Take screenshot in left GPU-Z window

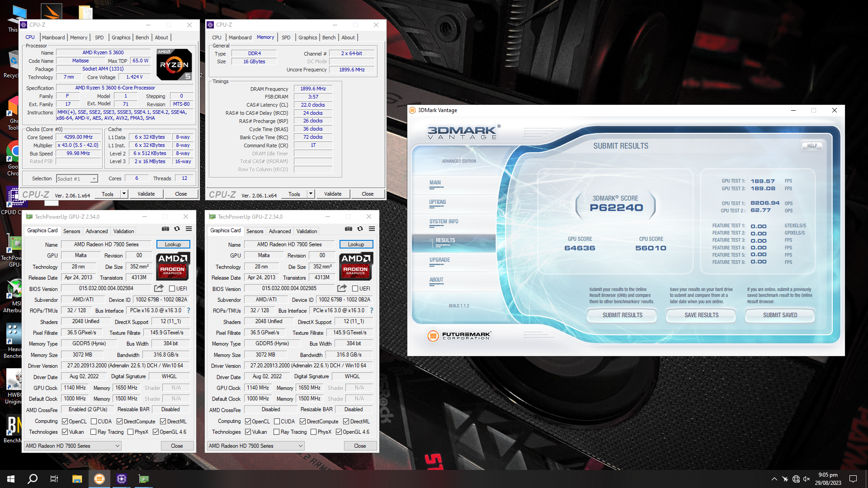coord(165,229)
